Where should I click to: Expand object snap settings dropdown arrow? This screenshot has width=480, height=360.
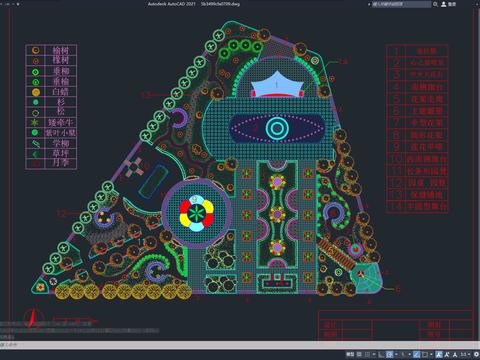click(431, 354)
